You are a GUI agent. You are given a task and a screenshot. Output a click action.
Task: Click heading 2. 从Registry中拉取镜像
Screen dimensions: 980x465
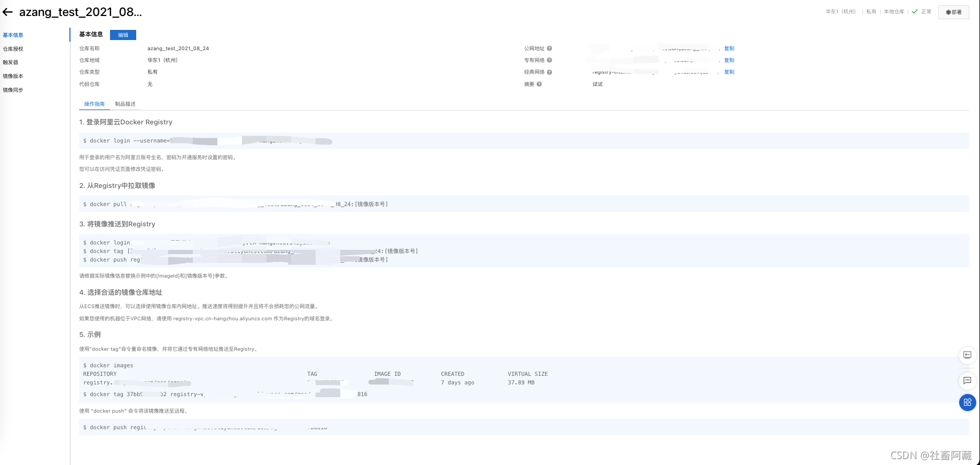pyautogui.click(x=117, y=186)
